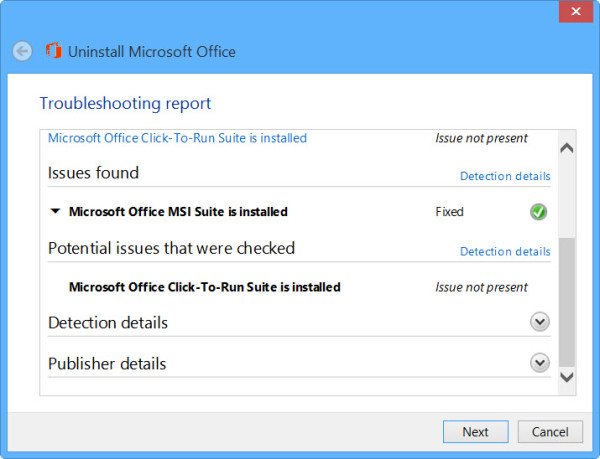Click the Microsoft Office logo icon

(x=53, y=51)
